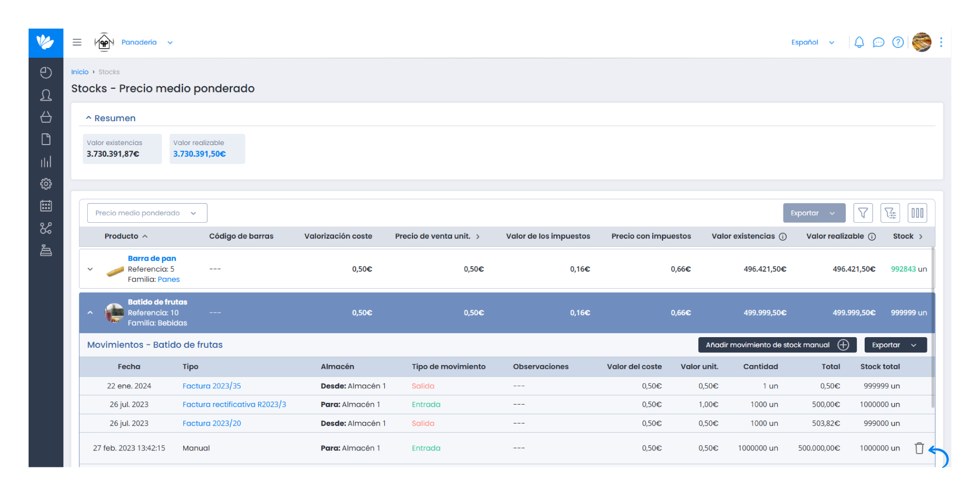Click the Stocks breadcrumb text
Image resolution: width=980 pixels, height=496 pixels.
point(109,72)
